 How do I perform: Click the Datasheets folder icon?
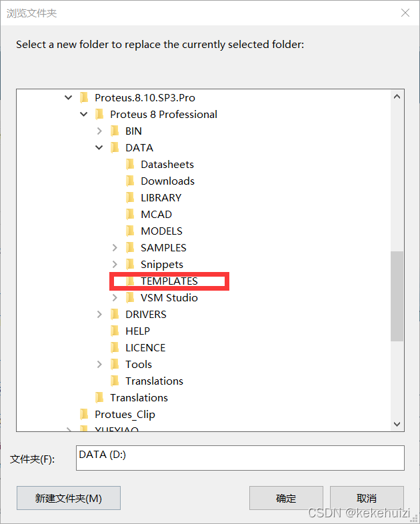pyautogui.click(x=130, y=164)
